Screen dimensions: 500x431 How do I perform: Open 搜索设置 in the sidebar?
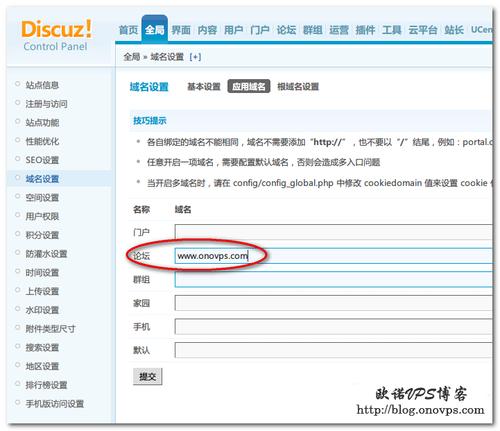42,347
